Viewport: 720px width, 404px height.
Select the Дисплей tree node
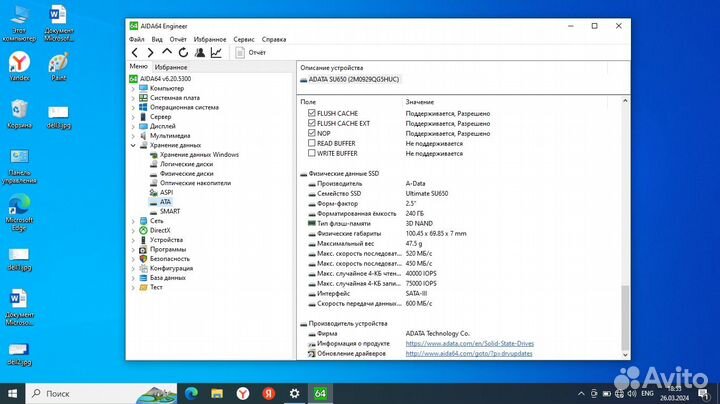163,126
